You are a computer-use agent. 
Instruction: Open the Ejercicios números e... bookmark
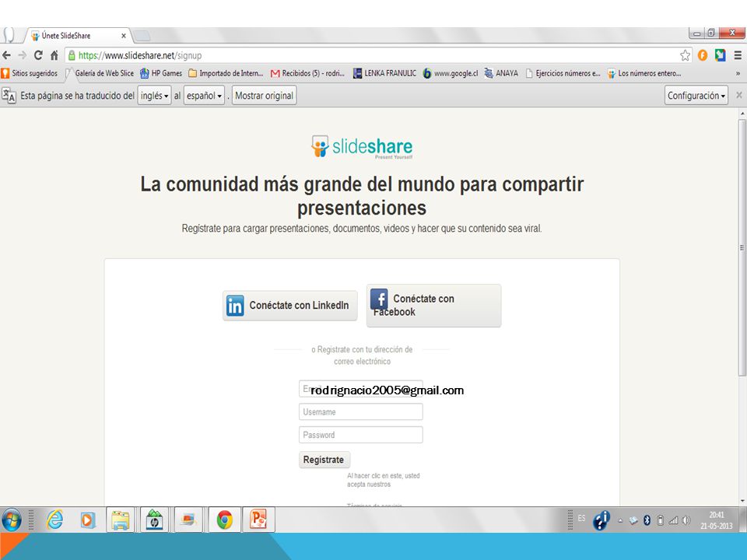point(563,73)
